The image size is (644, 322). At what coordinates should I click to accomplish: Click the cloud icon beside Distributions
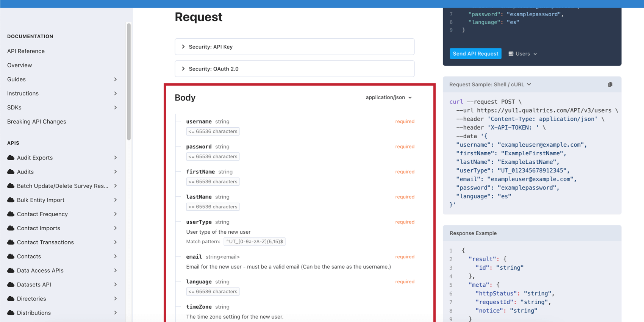(11, 313)
